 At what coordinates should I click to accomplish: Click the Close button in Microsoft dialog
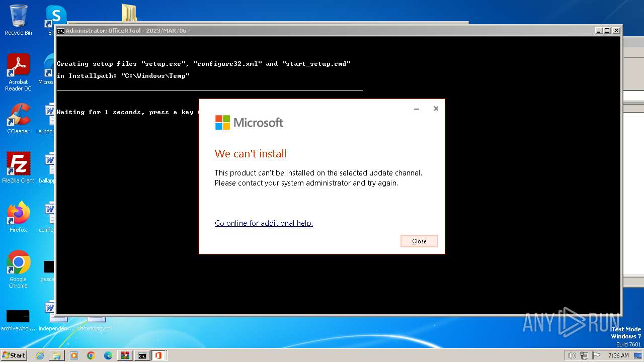[419, 241]
